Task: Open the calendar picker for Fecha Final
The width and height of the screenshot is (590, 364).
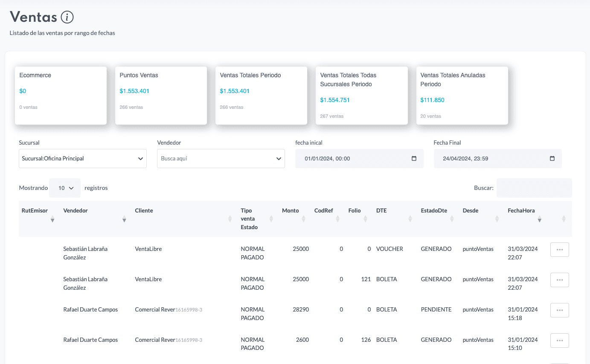Action: click(x=552, y=158)
